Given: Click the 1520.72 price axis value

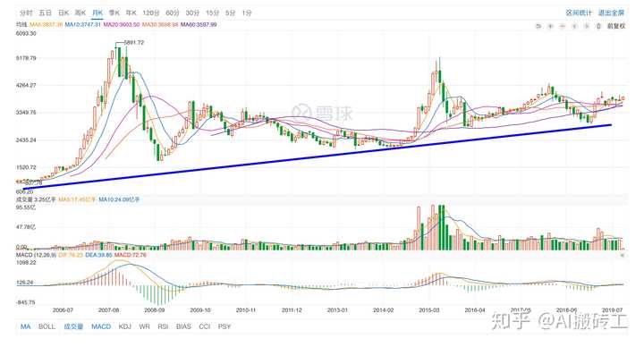Looking at the screenshot, I should pyautogui.click(x=26, y=167).
